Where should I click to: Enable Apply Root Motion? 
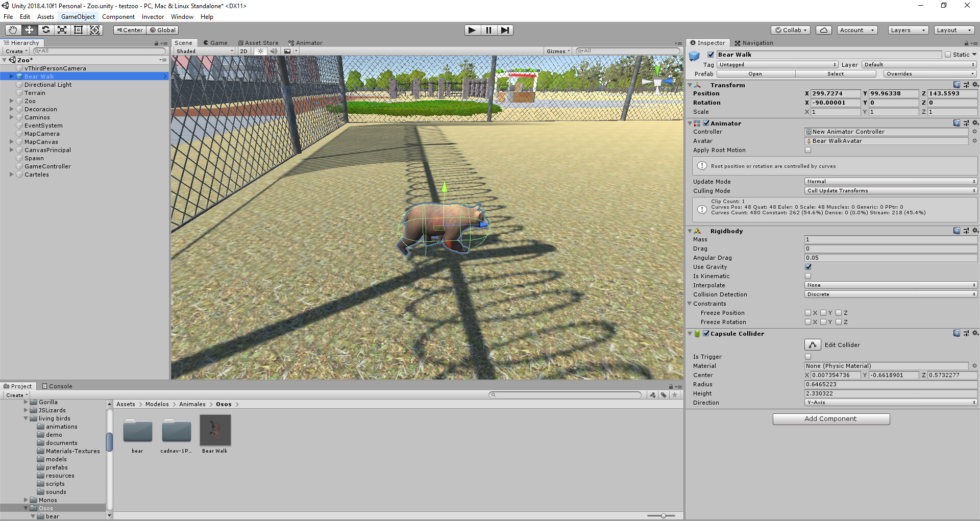click(x=808, y=150)
